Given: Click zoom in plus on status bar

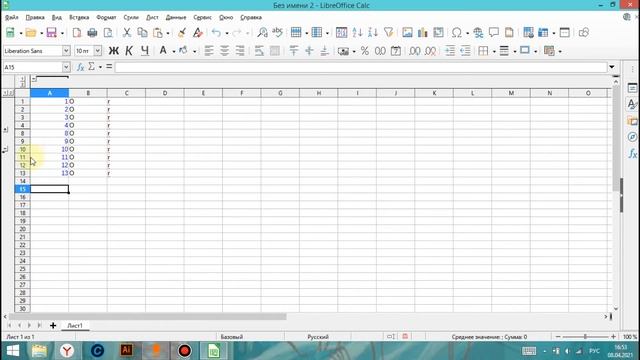Looking at the screenshot, I should click(x=613, y=337).
